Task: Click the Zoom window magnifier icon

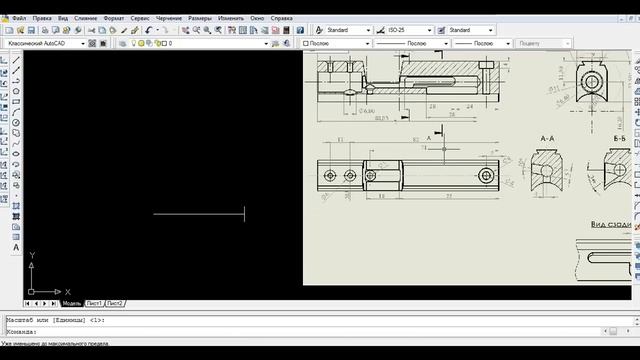Action: pyautogui.click(x=207, y=30)
